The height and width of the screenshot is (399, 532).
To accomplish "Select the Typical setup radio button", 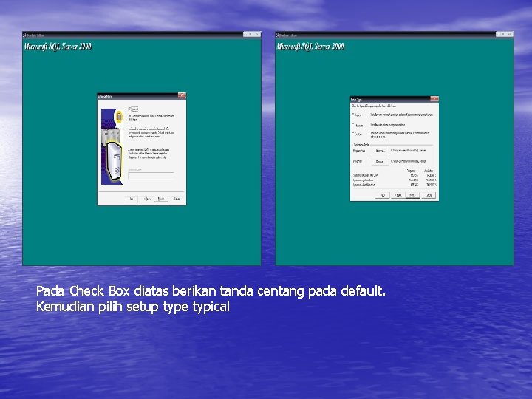I will 353,115.
